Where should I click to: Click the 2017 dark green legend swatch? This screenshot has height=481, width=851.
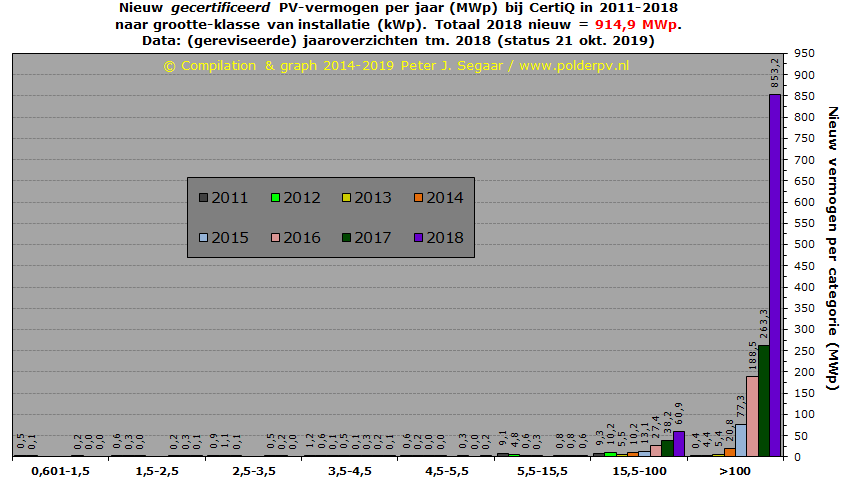coord(346,238)
